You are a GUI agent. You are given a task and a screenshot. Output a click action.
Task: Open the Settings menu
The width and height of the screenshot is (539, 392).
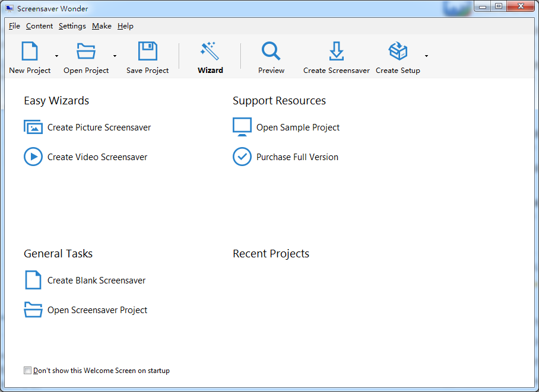point(72,26)
